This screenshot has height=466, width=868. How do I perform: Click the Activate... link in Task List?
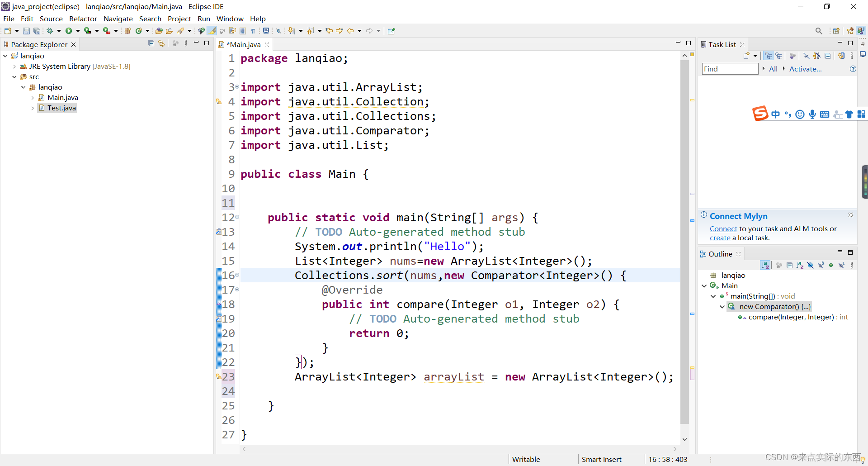(x=805, y=69)
